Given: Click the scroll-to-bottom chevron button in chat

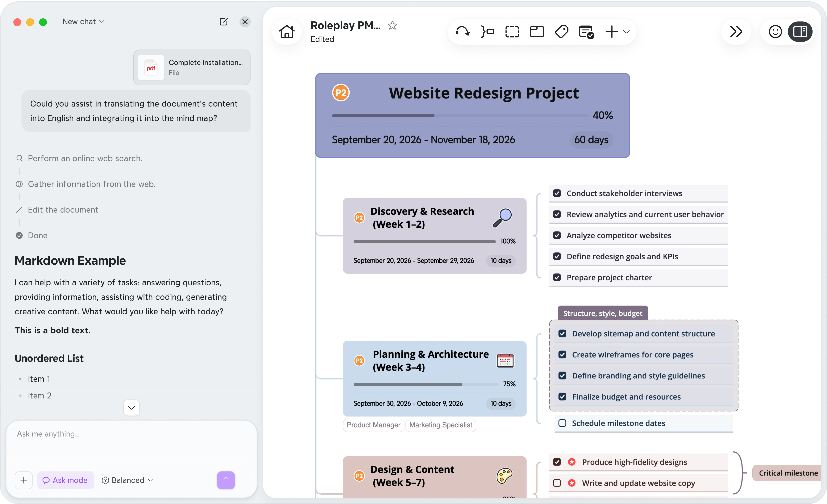Looking at the screenshot, I should pyautogui.click(x=131, y=408).
